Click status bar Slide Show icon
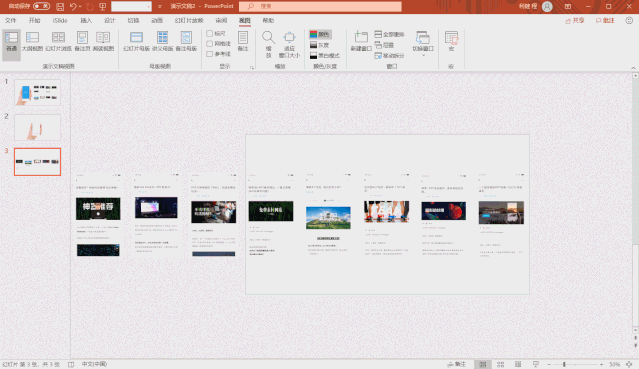This screenshot has height=369, width=639. coord(535,364)
